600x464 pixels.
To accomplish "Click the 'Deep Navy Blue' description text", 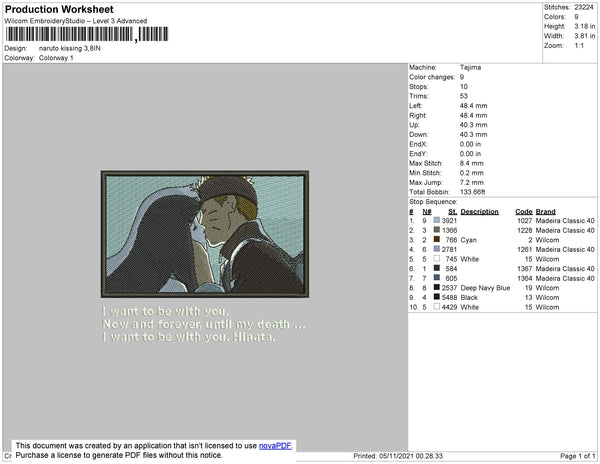I will pos(485,288).
